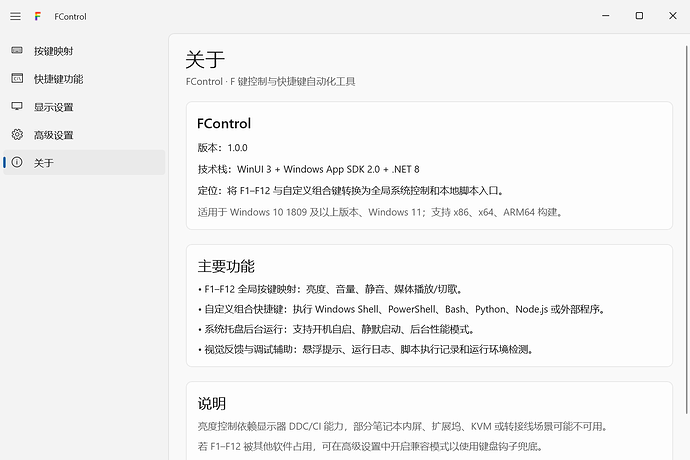Click the '自定义组合快捷键' bullet
The width and height of the screenshot is (690, 460).
[x=401, y=309]
